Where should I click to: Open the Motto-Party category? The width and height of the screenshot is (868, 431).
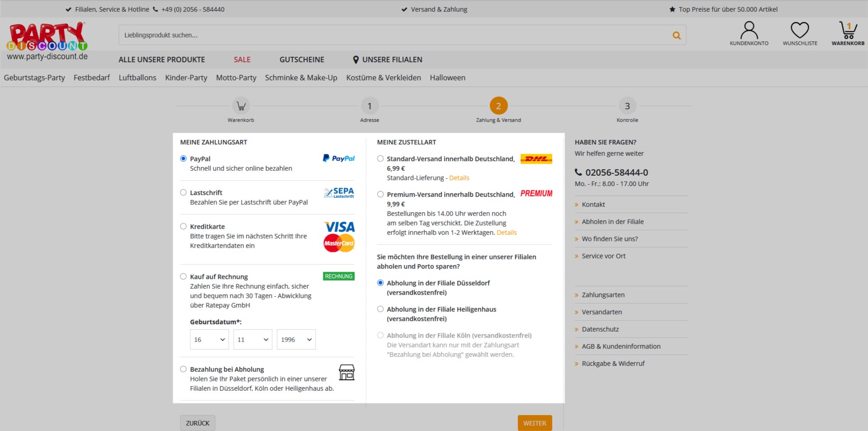236,78
